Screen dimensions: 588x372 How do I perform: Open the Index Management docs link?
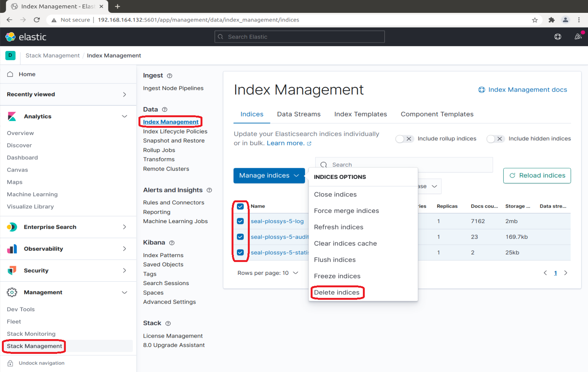527,90
